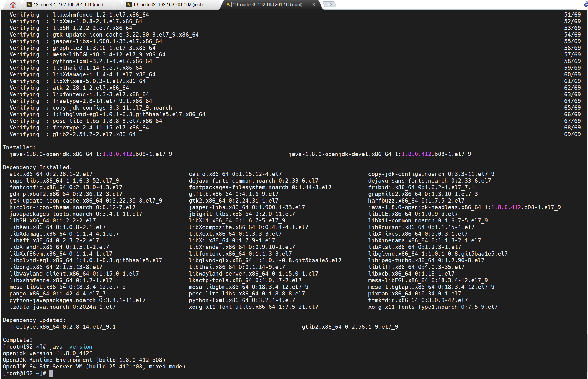
Task: Click 'java-1.8.0-openjdk-headless.x86_64' dependency entry
Action: pyautogui.click(x=465, y=207)
